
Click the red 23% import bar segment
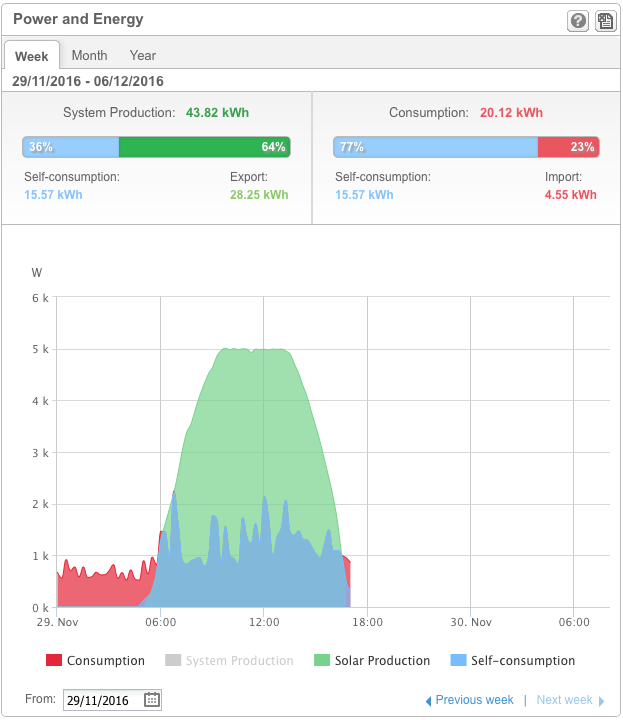click(567, 147)
